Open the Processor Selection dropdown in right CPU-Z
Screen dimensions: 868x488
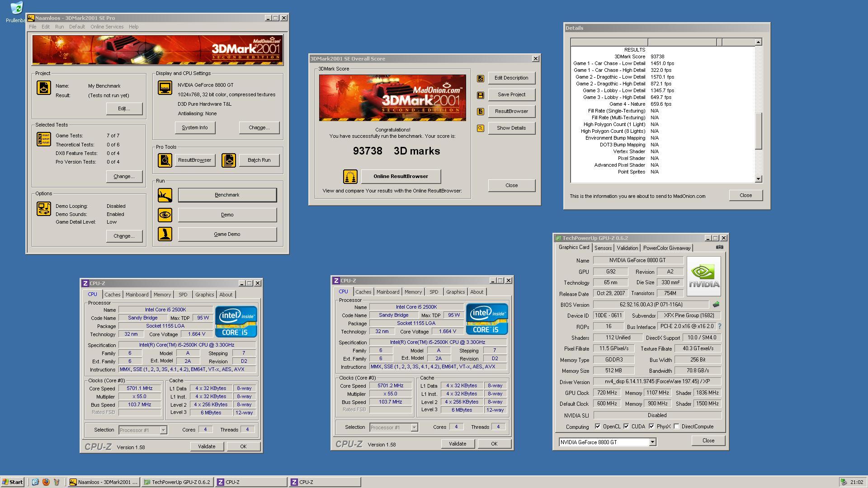414,427
